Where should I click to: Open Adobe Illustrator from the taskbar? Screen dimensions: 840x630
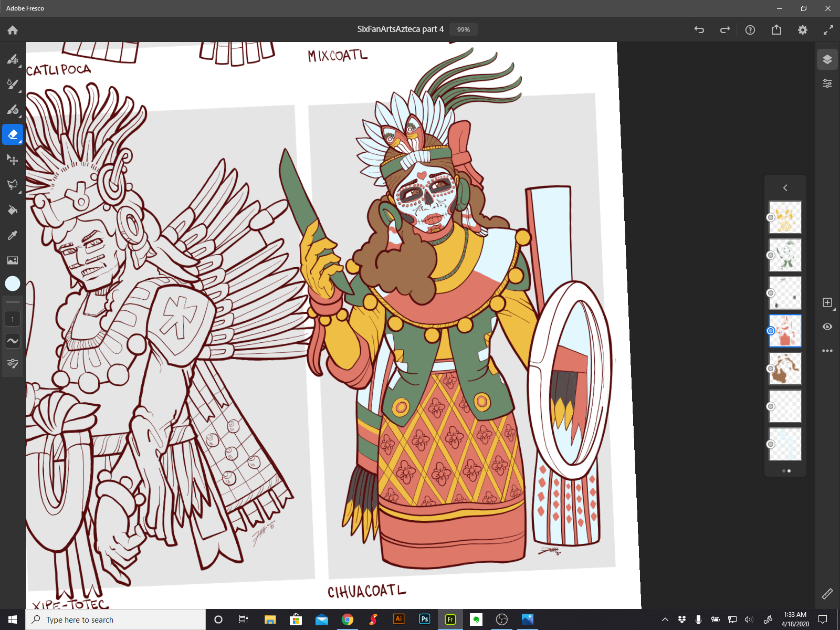pos(398,619)
